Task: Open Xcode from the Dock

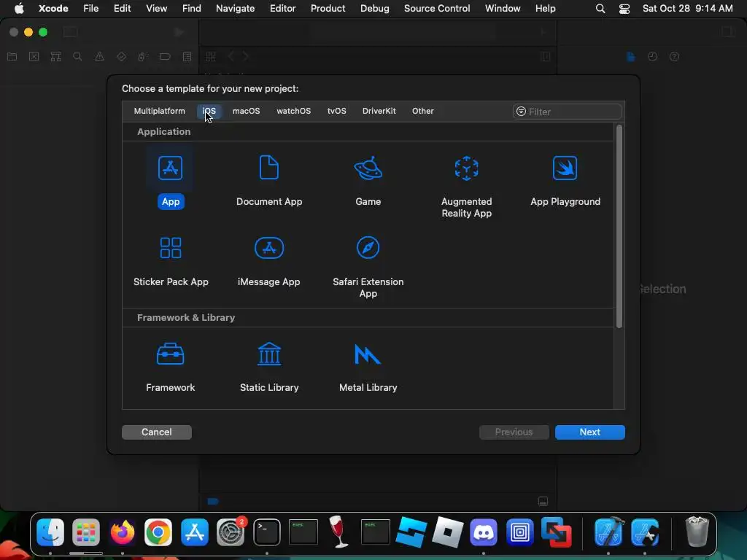Action: [x=609, y=532]
